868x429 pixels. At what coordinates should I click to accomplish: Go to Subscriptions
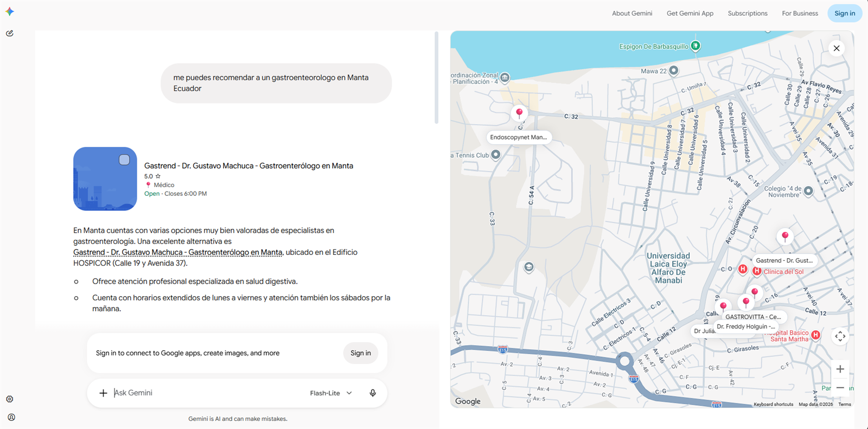[x=748, y=13]
